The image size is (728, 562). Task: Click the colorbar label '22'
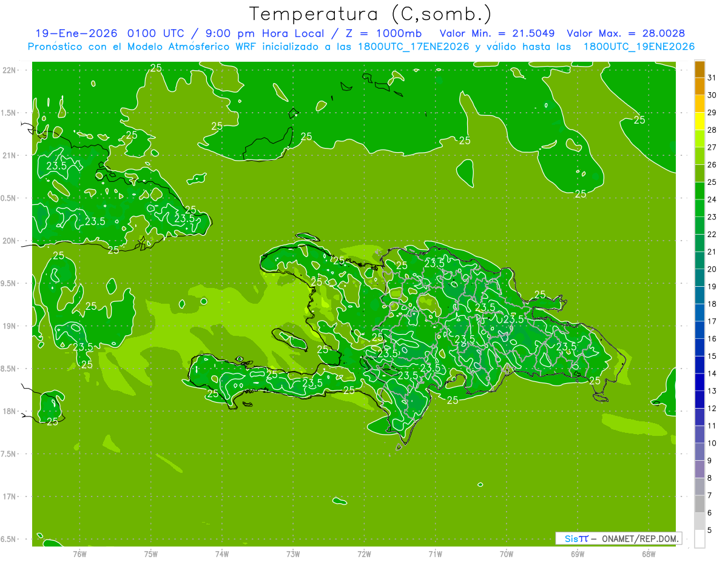[712, 234]
